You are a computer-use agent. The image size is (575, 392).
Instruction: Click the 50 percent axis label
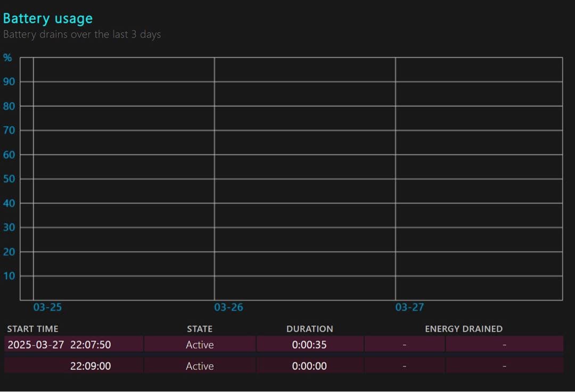[x=9, y=179]
